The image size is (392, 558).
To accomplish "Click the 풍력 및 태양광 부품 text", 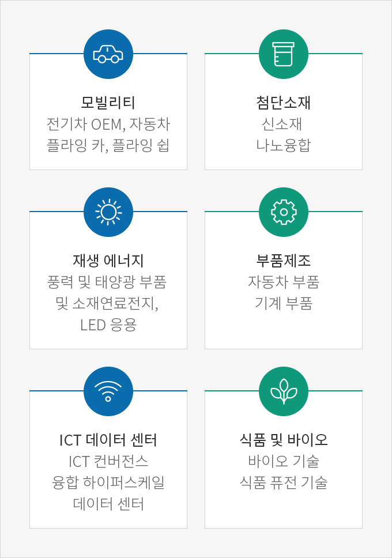I will [108, 282].
